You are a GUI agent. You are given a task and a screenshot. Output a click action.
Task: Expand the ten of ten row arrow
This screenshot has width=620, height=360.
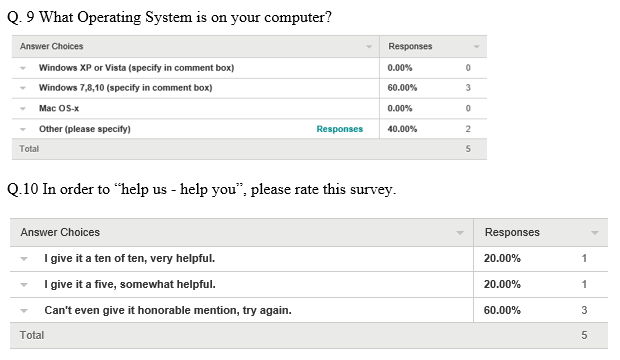click(24, 259)
